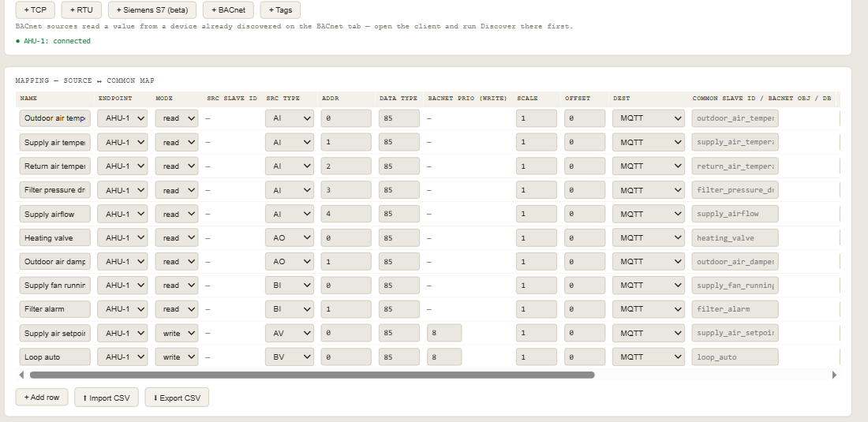Click the SRC SLAVE ID column header

tap(232, 99)
